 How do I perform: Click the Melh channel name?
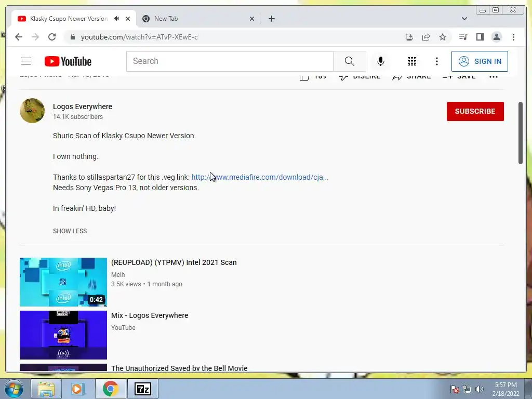click(x=118, y=275)
